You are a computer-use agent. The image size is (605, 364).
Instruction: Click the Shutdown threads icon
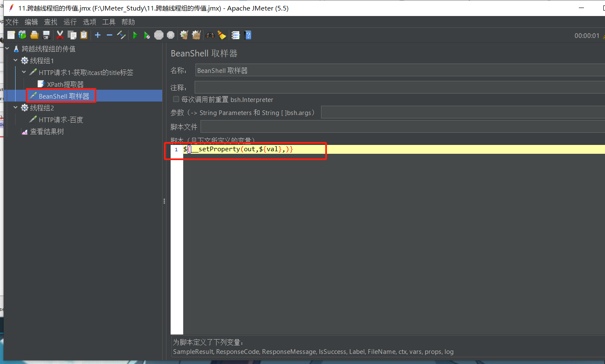(171, 35)
